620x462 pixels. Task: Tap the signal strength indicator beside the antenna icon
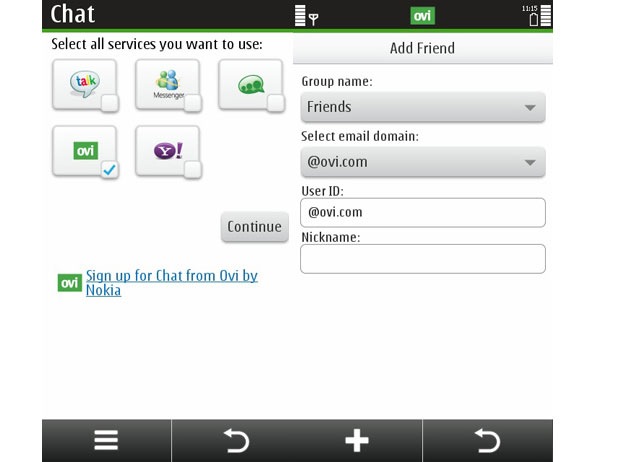pos(300,16)
